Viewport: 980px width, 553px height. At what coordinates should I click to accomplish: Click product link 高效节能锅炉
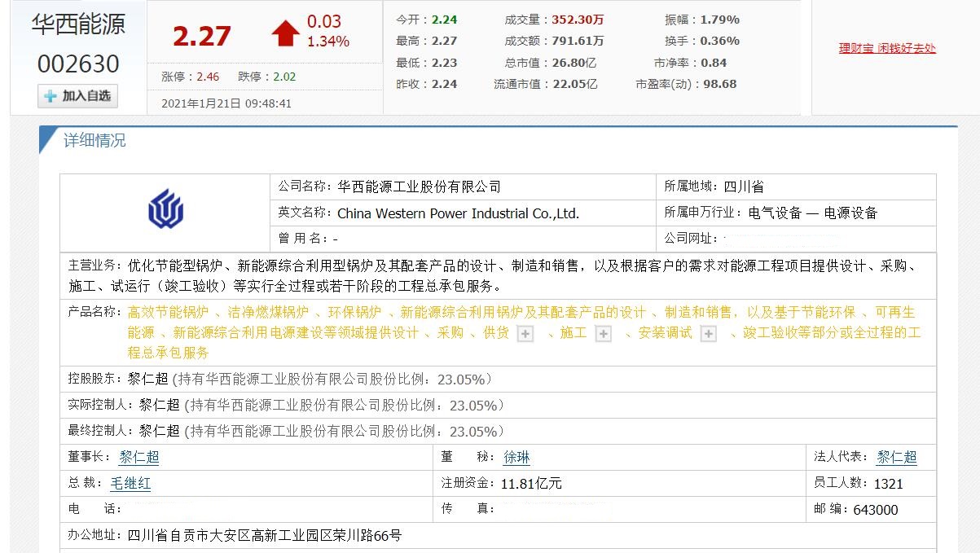169,312
